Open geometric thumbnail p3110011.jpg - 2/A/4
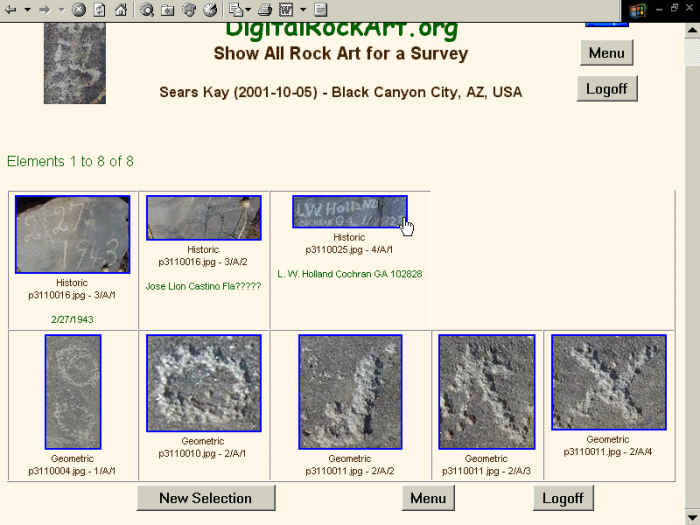 point(608,382)
